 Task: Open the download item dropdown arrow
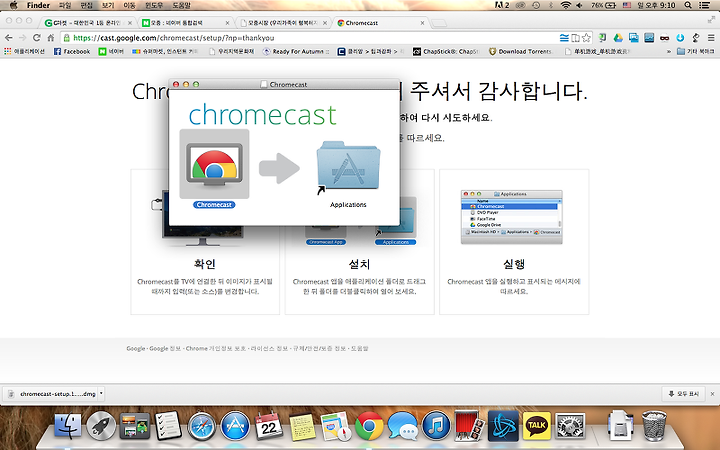coord(101,394)
